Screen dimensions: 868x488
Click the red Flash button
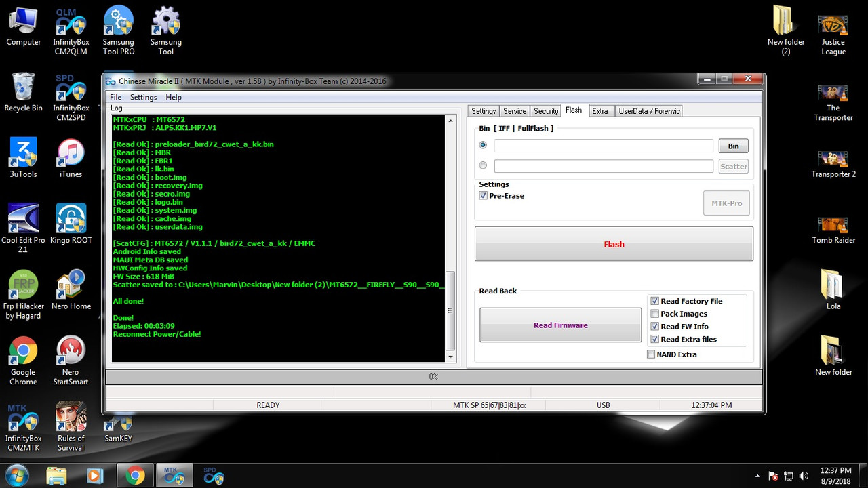click(x=614, y=244)
